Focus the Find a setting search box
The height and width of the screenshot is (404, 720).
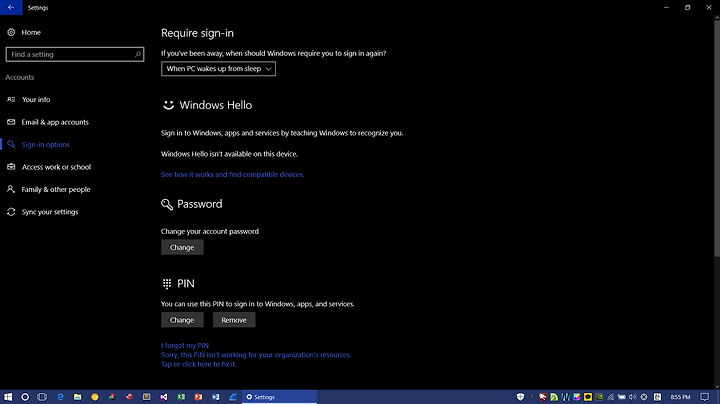coord(75,54)
